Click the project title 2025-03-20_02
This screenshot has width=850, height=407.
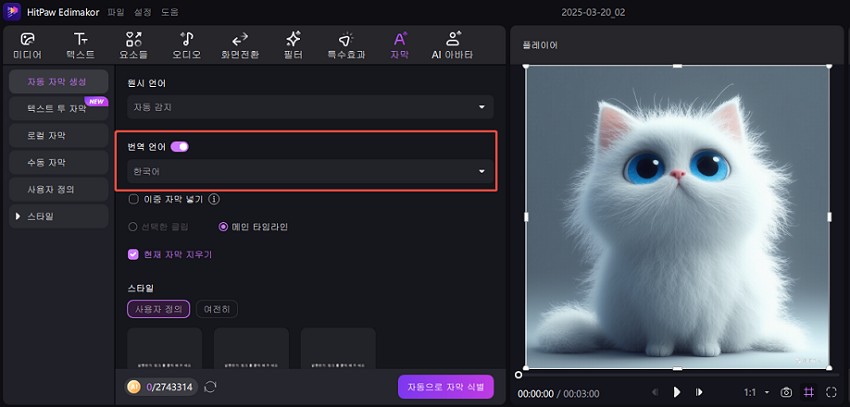click(593, 12)
